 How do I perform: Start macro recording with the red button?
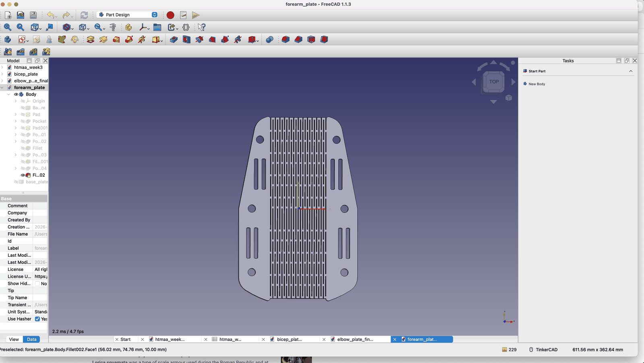pos(170,15)
